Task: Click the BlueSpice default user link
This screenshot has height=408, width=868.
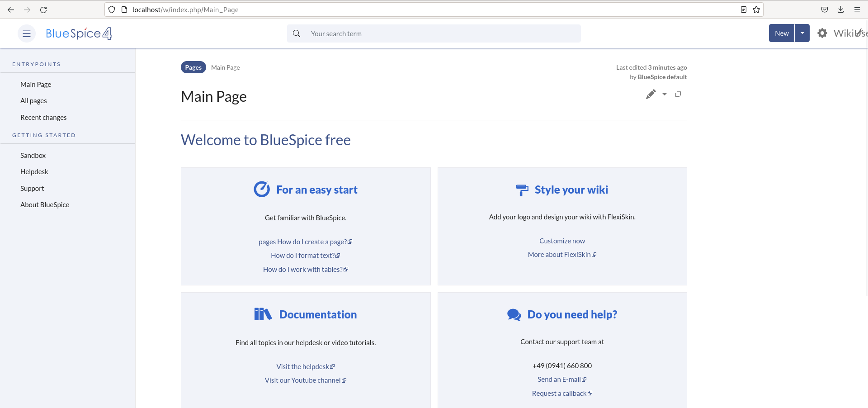Action: click(x=662, y=77)
